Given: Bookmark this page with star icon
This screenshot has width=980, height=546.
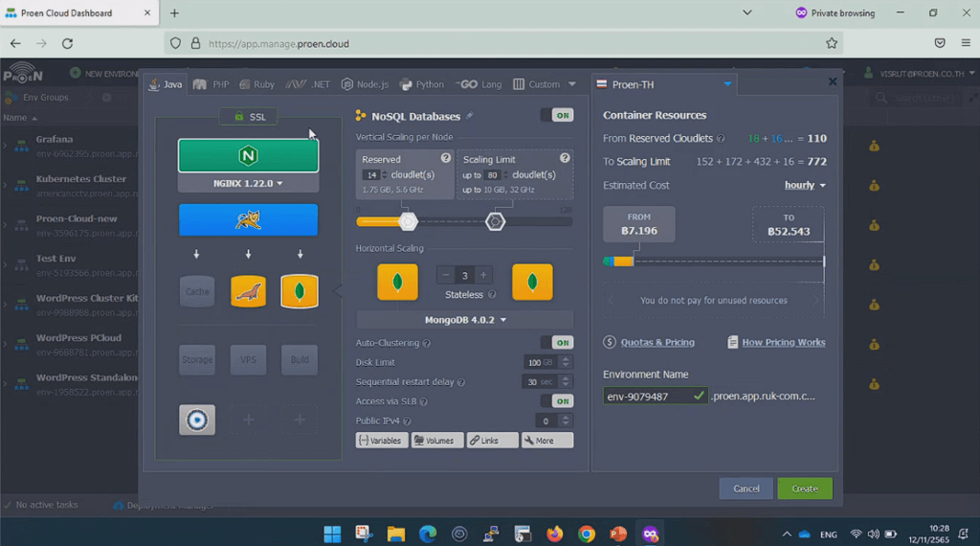Looking at the screenshot, I should [832, 43].
